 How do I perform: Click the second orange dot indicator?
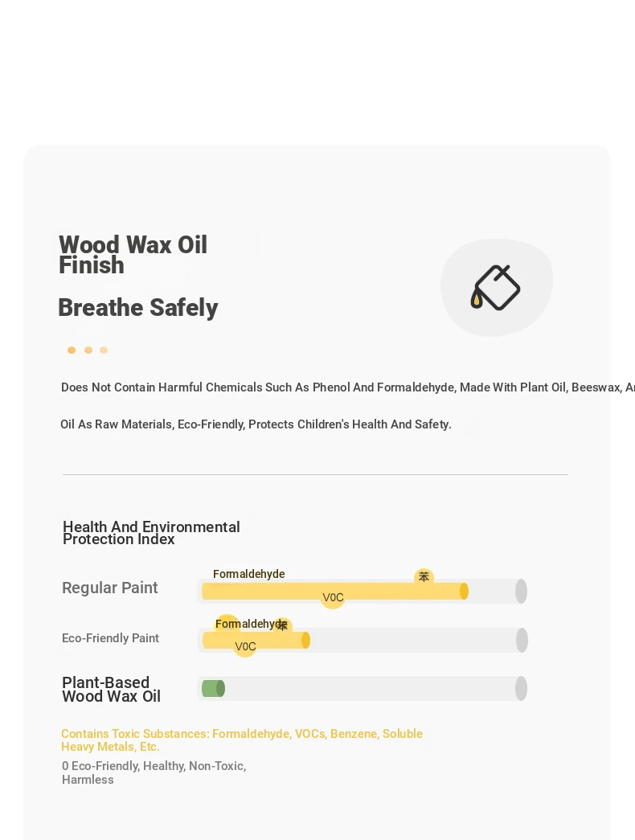(88, 350)
